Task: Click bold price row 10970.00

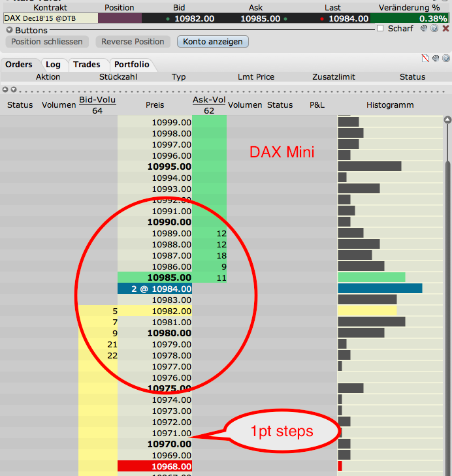Action: click(170, 444)
